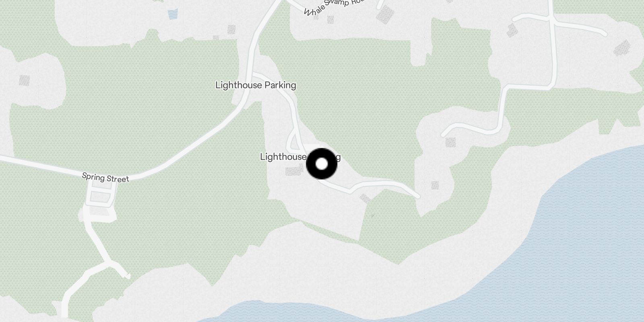Click the small blue pond at top left

click(173, 14)
